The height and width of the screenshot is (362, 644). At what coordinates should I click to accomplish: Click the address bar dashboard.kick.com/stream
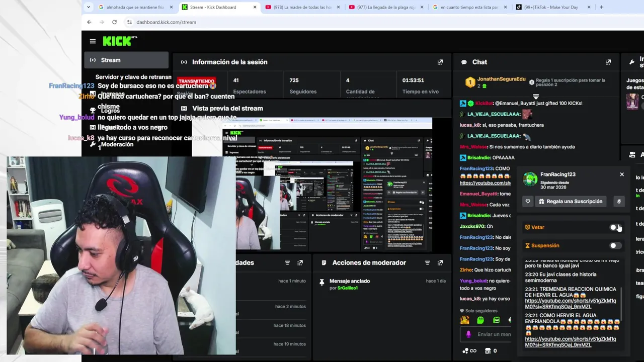(x=166, y=22)
